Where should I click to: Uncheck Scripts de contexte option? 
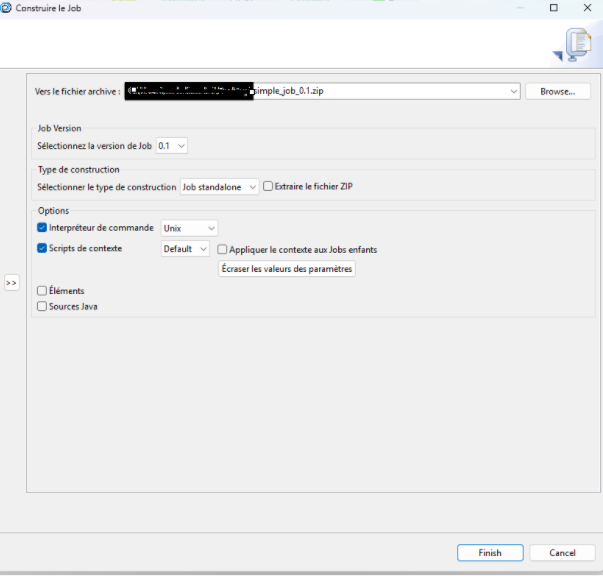coord(42,248)
